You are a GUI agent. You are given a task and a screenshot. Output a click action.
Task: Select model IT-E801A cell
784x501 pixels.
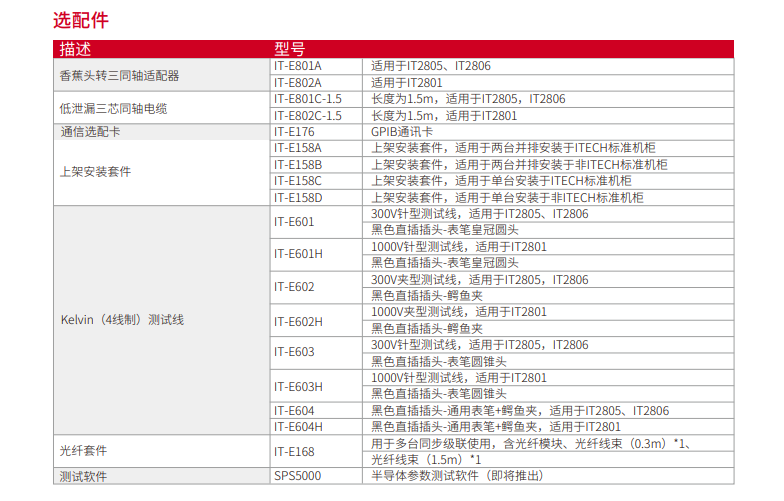tap(316, 66)
